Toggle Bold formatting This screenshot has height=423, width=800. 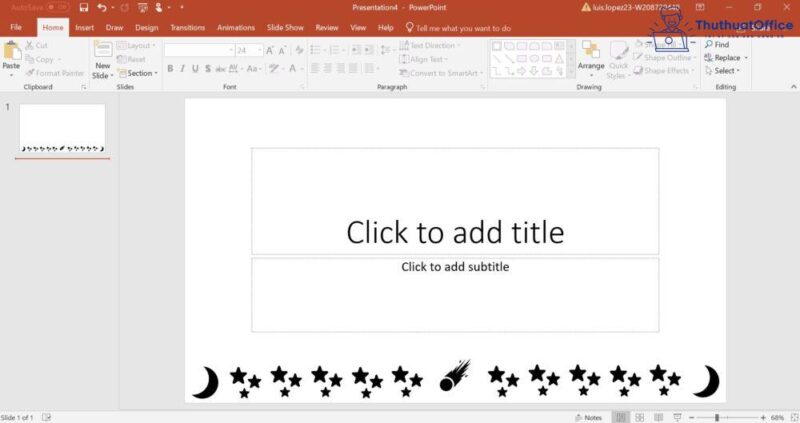click(x=170, y=68)
